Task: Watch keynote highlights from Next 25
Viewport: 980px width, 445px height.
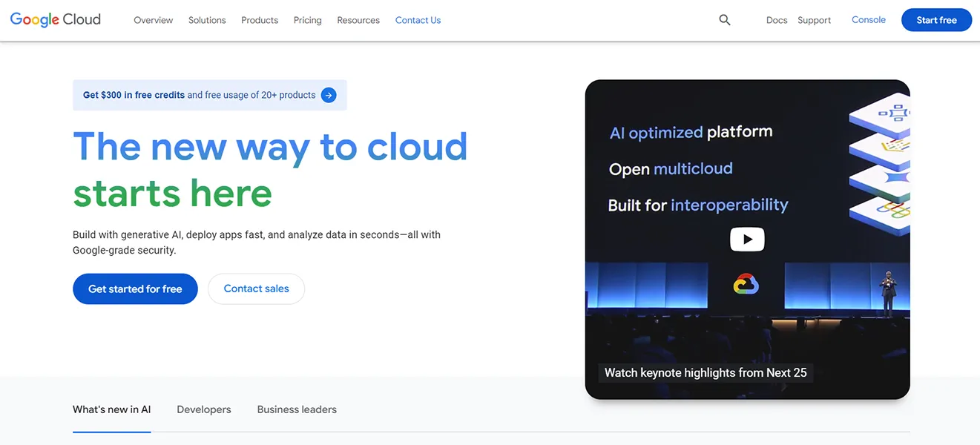Action: [705, 372]
